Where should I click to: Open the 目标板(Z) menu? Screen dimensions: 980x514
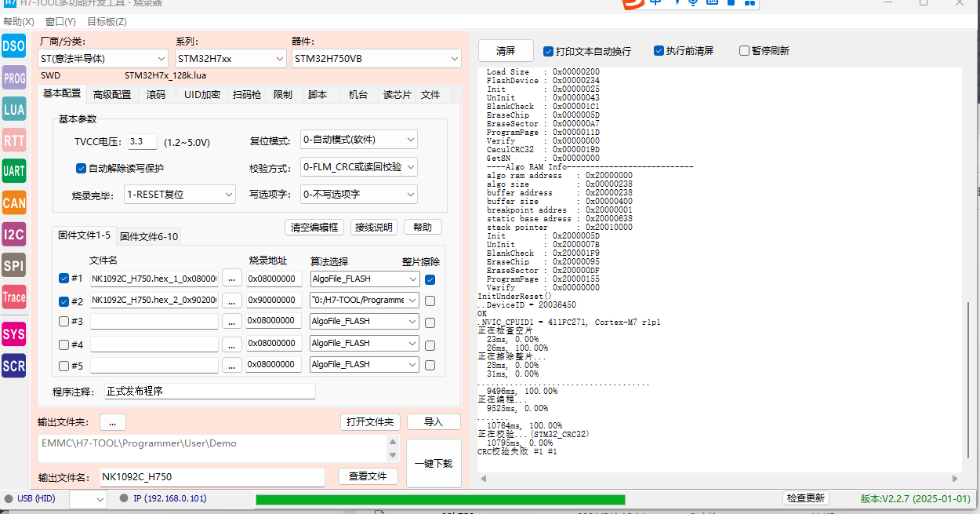point(107,22)
